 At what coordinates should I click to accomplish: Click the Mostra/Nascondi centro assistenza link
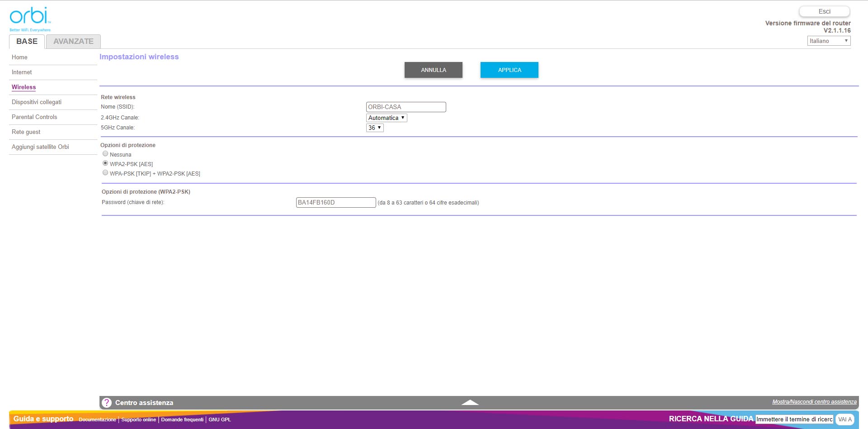pos(814,402)
